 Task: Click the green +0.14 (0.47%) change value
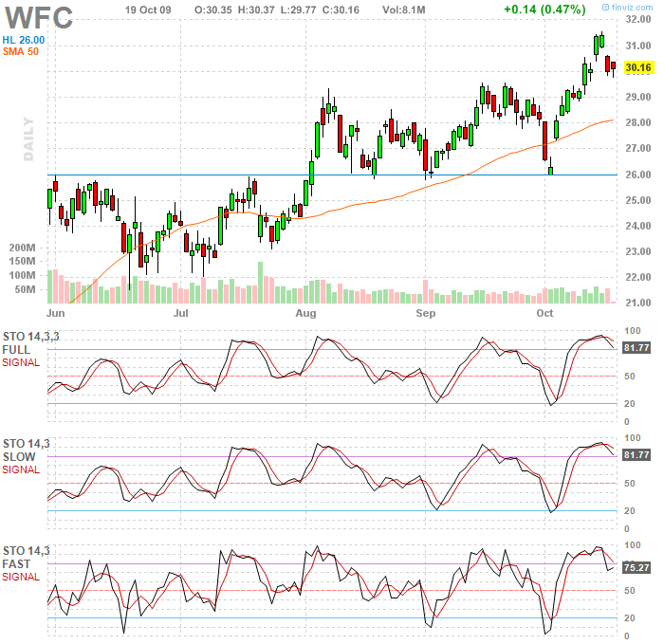544,9
